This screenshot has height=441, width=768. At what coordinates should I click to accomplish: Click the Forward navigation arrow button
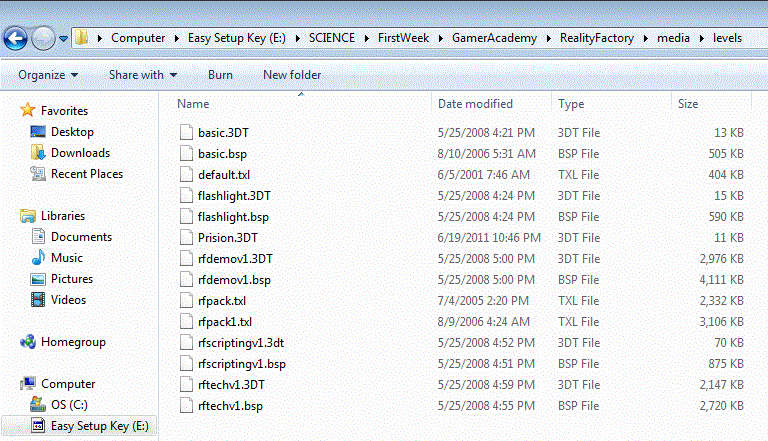(x=44, y=39)
